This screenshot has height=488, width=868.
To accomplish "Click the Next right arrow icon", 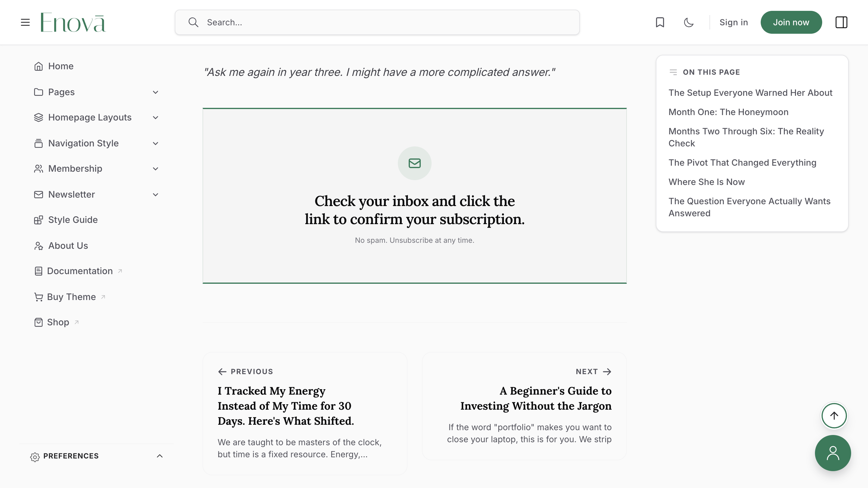I will click(x=607, y=371).
